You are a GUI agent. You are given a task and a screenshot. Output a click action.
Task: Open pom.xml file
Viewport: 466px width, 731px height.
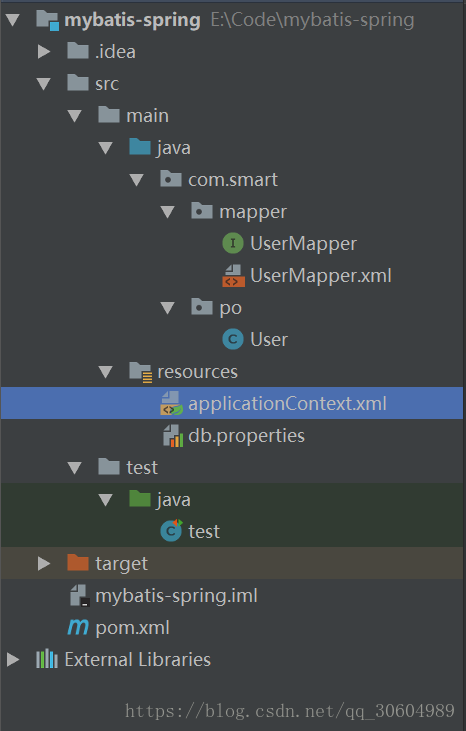click(132, 628)
